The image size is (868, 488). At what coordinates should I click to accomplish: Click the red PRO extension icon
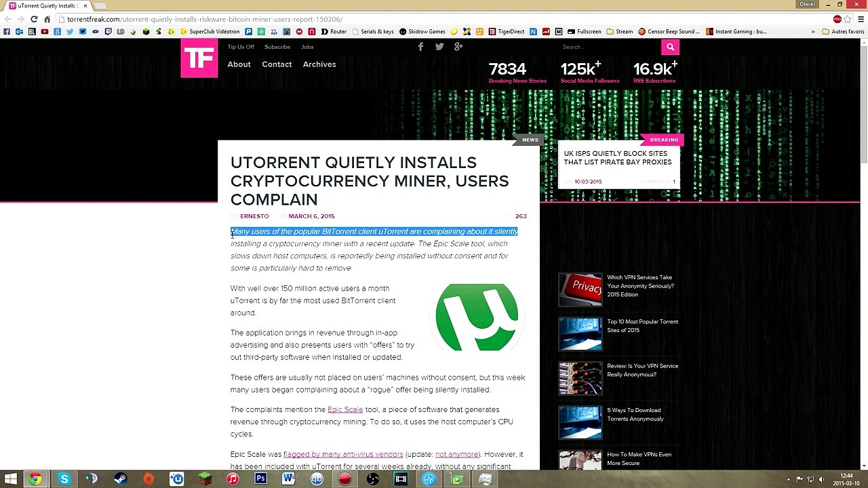coord(837,19)
